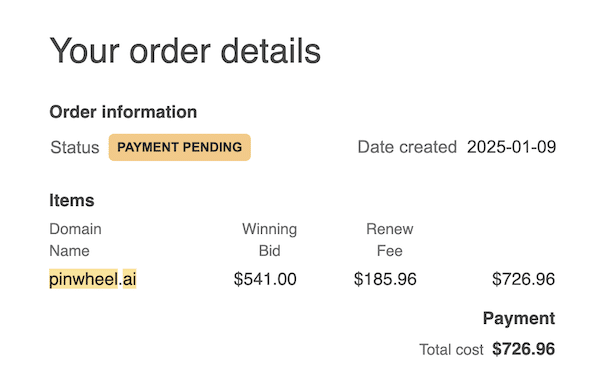
Task: Click the Winning Bid column header
Action: click(x=269, y=240)
